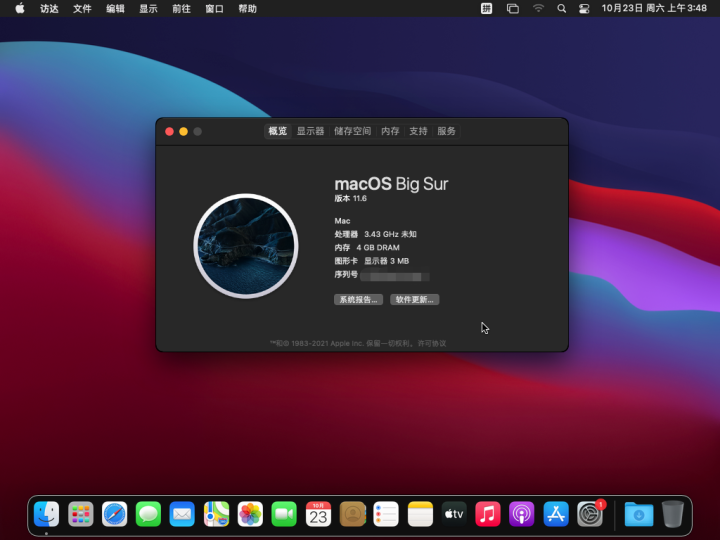This screenshot has width=720, height=540.
Task: Open Wi-Fi status menu
Action: tap(538, 8)
